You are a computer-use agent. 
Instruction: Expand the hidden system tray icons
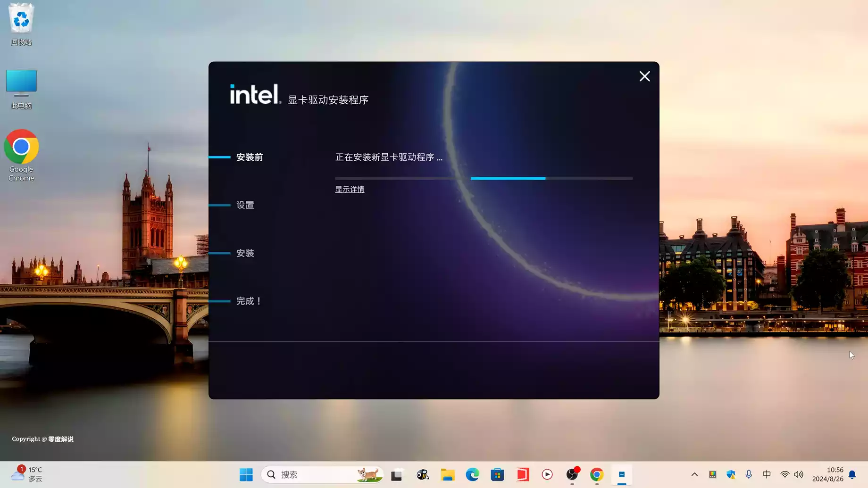(694, 474)
